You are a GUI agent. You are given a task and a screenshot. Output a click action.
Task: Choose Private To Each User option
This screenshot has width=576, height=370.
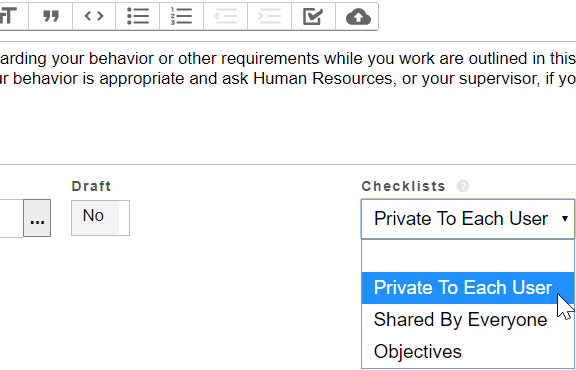coord(468,288)
